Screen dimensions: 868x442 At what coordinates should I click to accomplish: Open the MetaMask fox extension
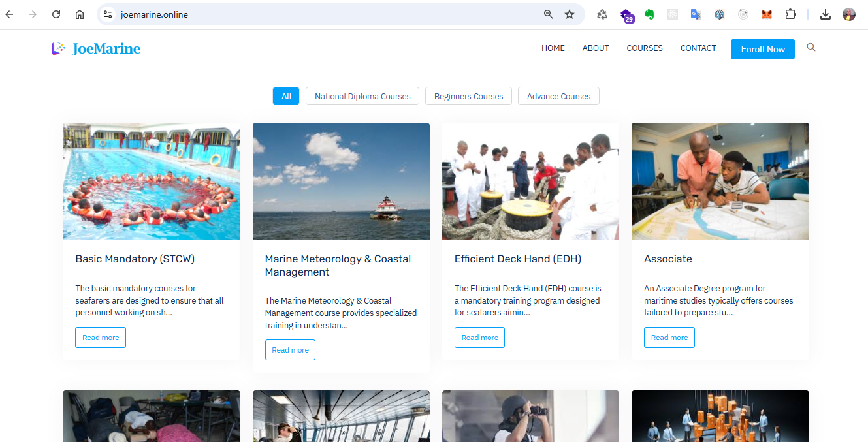767,14
